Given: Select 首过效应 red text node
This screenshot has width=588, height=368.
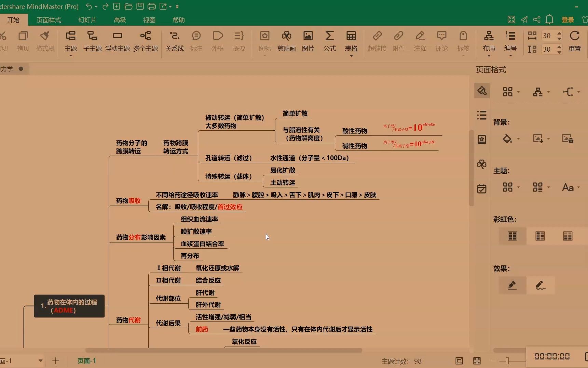Looking at the screenshot, I should [230, 207].
